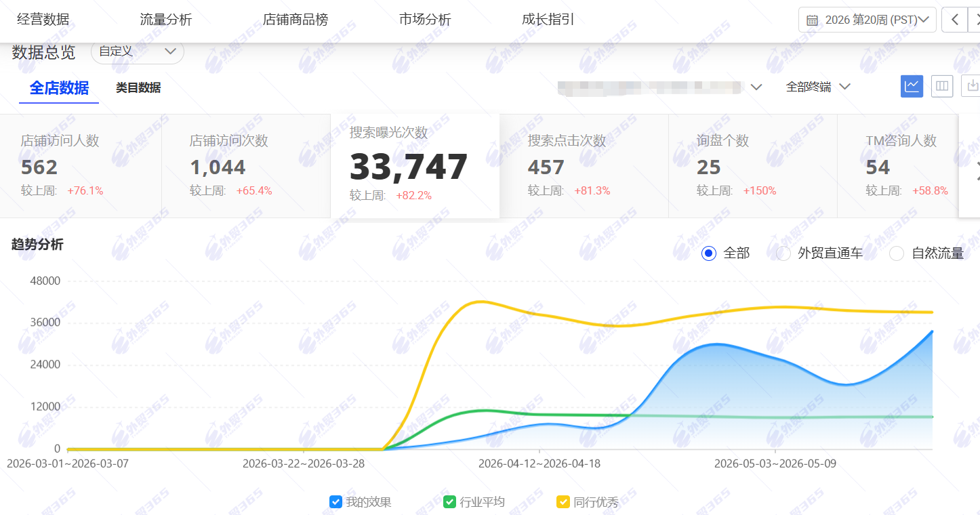Select the 自然流量 radio button
Screen dimensions: 980x515
point(897,253)
